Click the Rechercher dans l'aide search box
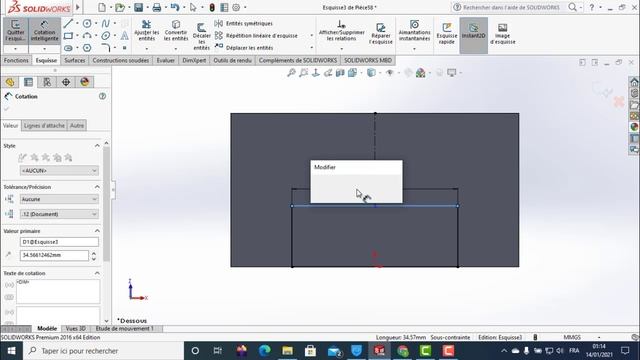The width and height of the screenshot is (640, 360). pyautogui.click(x=510, y=7)
